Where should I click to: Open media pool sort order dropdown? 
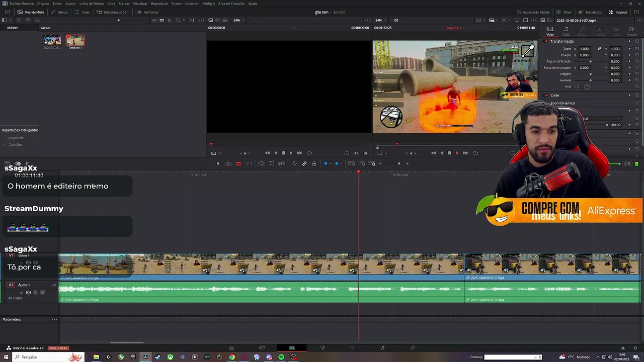coord(192,20)
